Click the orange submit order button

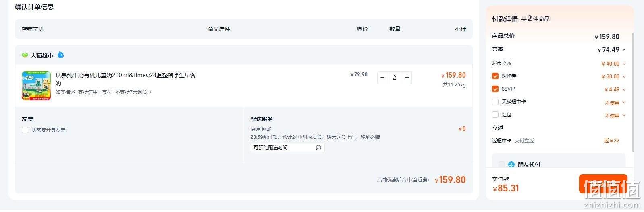[603, 184]
